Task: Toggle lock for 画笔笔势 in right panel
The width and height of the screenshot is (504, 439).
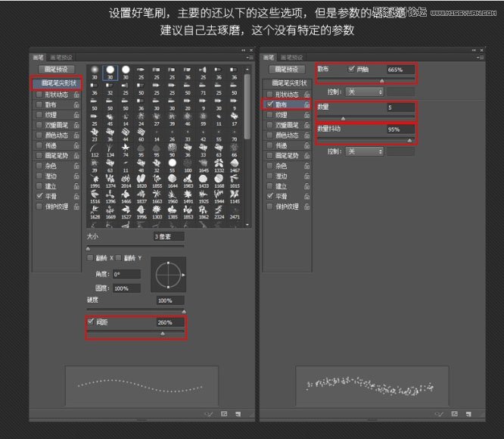Action: click(x=307, y=156)
